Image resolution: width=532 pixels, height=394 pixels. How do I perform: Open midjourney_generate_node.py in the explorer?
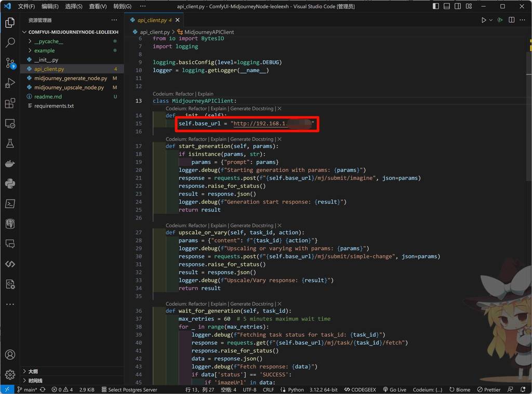tap(70, 78)
